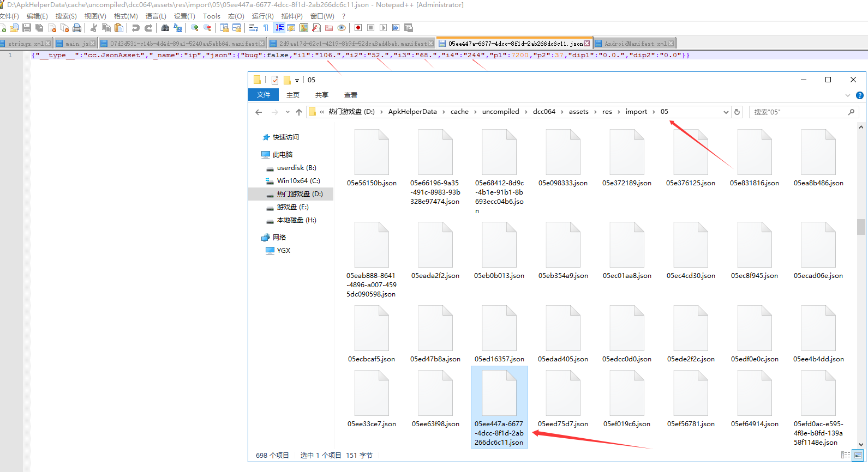Open the Customize Quick Access Toolbar dropdown
This screenshot has height=472, width=868.
click(297, 80)
